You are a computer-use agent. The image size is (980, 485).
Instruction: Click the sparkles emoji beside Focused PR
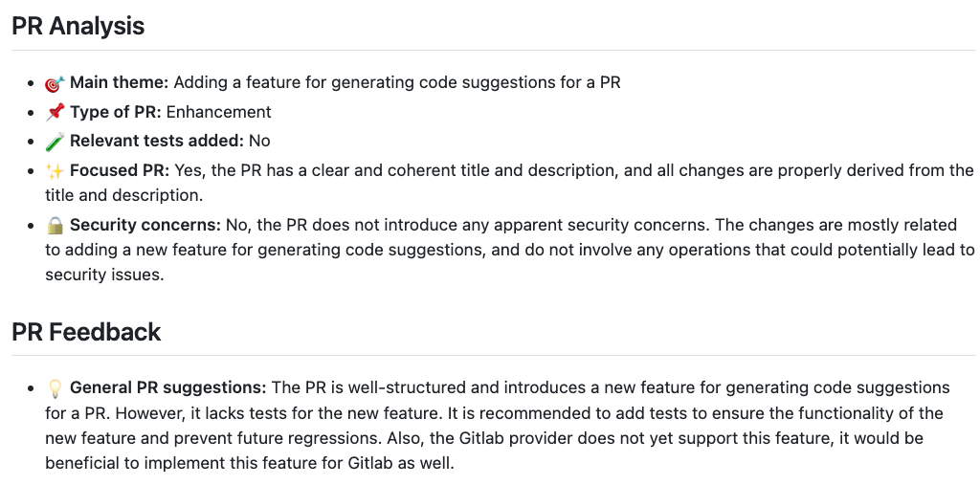pyautogui.click(x=55, y=170)
